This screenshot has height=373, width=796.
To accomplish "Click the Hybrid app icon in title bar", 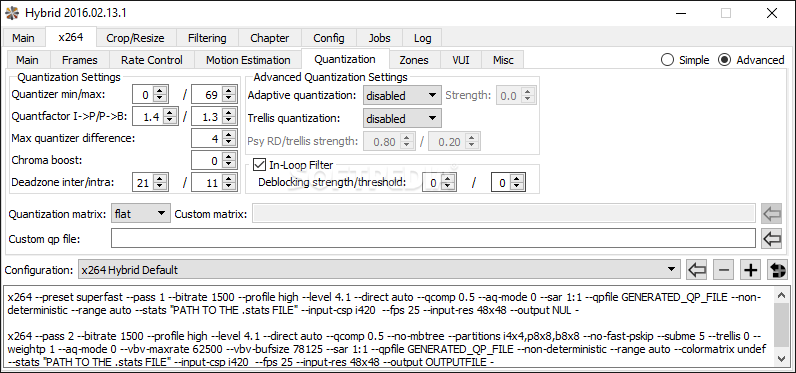I will coord(11,13).
